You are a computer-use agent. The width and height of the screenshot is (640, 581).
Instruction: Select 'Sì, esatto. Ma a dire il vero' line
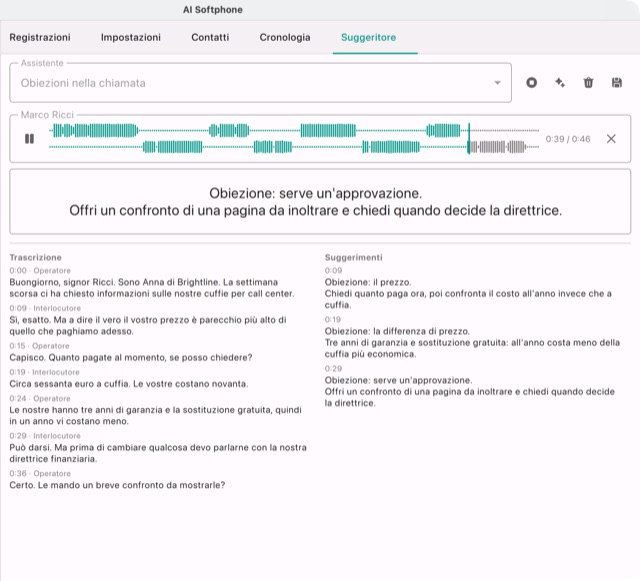pyautogui.click(x=148, y=325)
